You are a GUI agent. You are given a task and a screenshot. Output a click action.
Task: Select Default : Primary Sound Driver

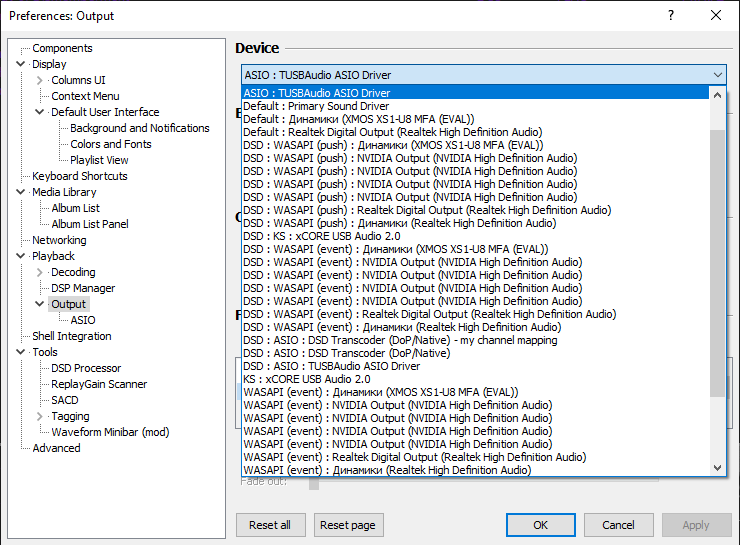point(316,106)
